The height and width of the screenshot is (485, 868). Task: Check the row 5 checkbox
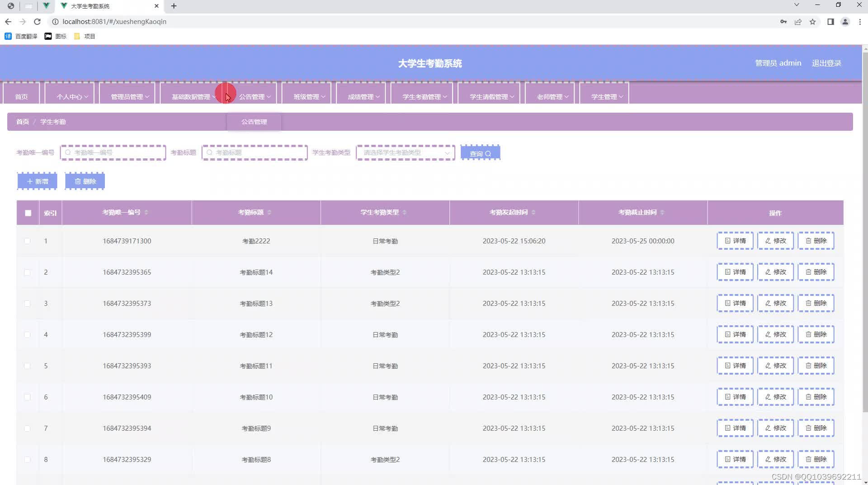(x=27, y=366)
